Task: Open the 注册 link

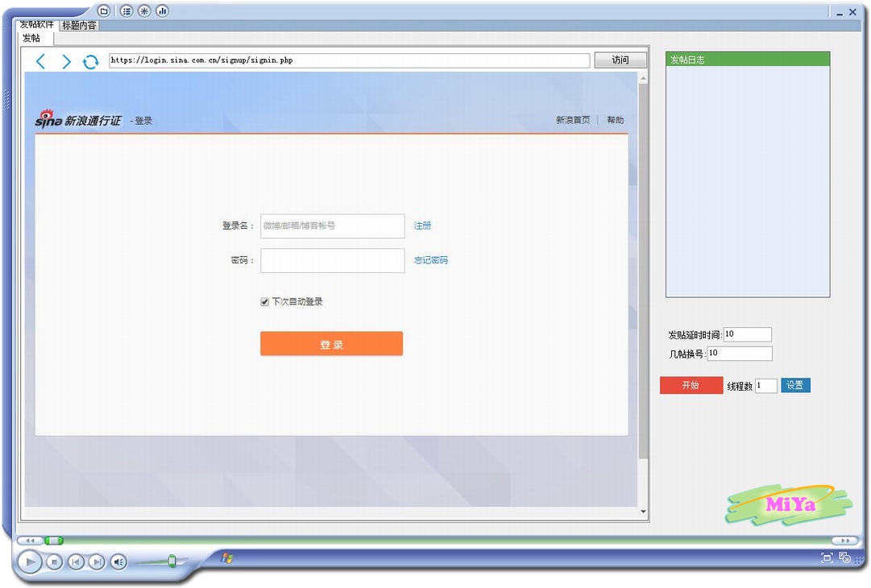Action: click(x=422, y=226)
